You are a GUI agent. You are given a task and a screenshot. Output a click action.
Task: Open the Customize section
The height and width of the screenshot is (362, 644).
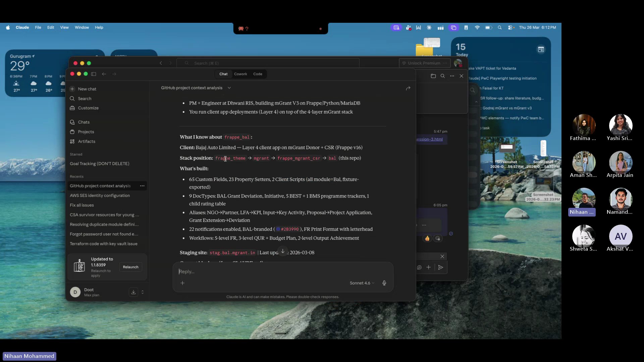click(x=88, y=108)
